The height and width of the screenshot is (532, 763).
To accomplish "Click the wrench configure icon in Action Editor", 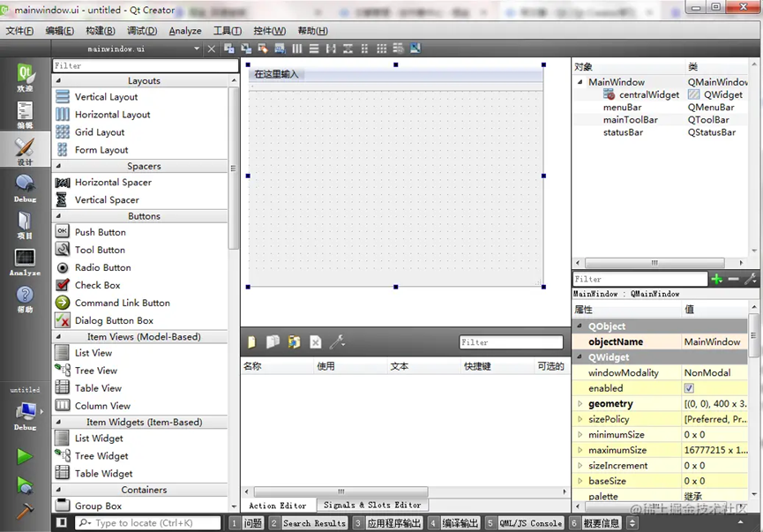I will click(x=337, y=342).
